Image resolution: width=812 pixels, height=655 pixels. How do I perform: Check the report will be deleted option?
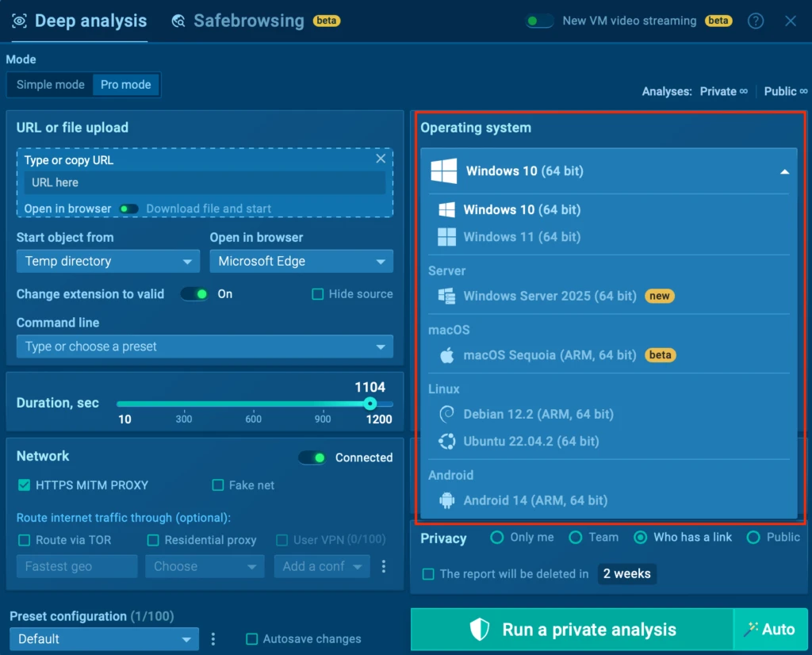(428, 574)
